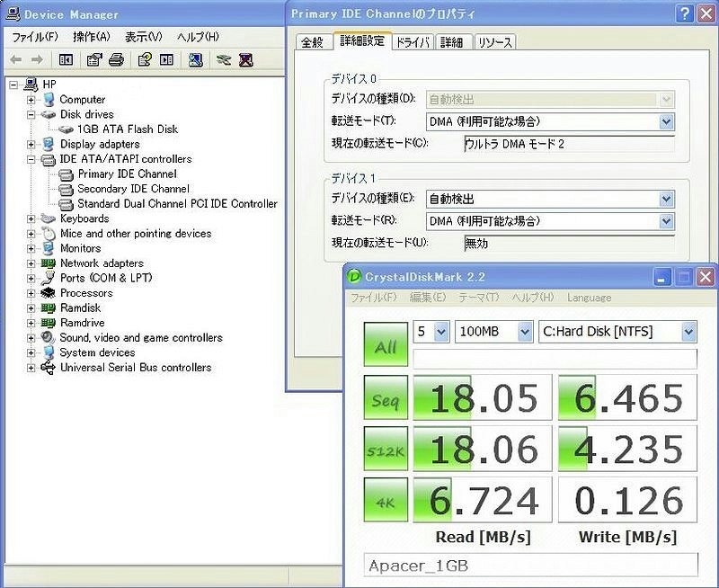Click the Mice and other pointing devices icon
The width and height of the screenshot is (719, 588).
[x=49, y=234]
